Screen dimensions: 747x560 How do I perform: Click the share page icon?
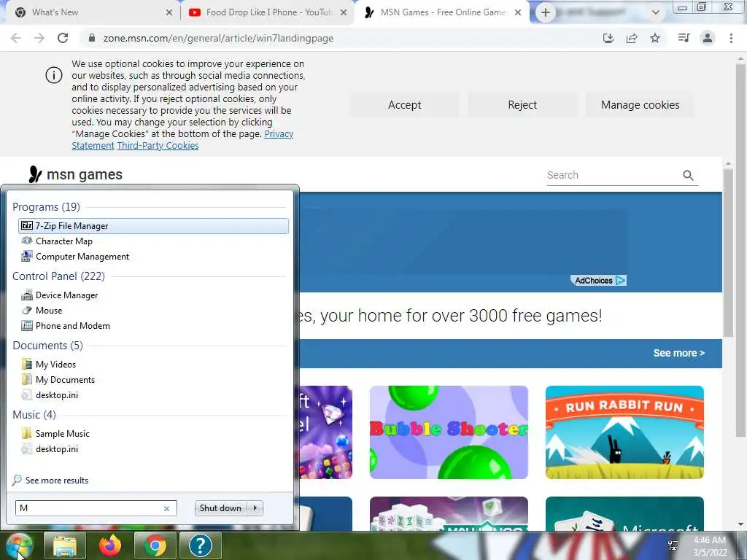point(632,38)
